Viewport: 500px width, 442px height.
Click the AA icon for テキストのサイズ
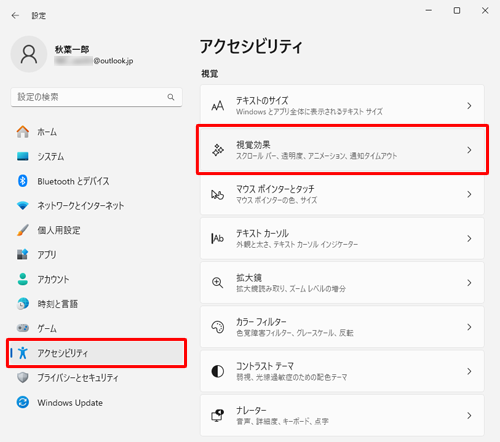[x=218, y=106]
